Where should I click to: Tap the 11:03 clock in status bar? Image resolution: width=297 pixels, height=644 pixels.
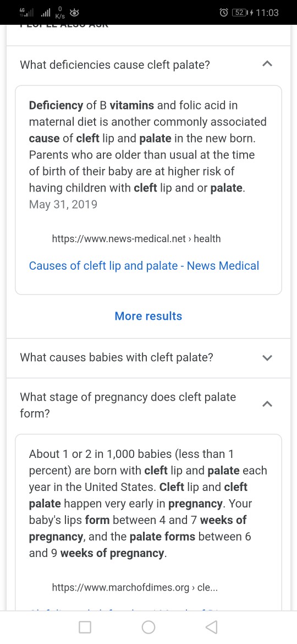point(267,13)
